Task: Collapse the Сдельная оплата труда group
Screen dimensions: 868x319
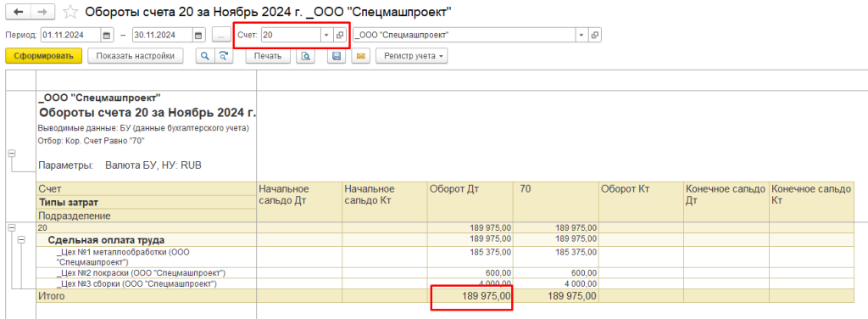Action: (21, 240)
